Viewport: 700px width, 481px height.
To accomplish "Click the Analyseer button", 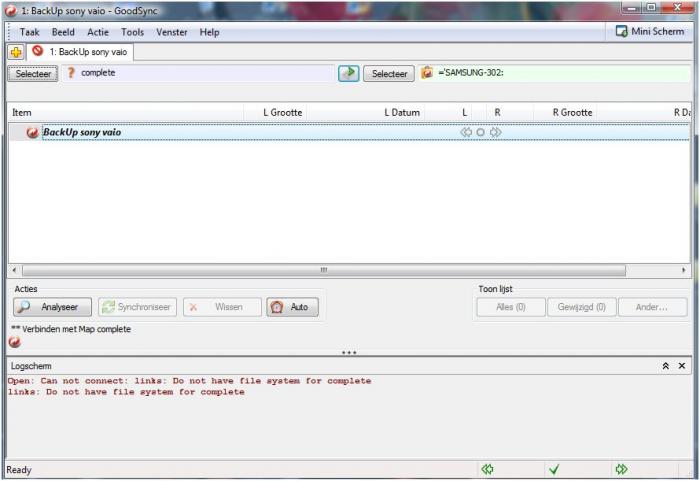I will click(53, 307).
